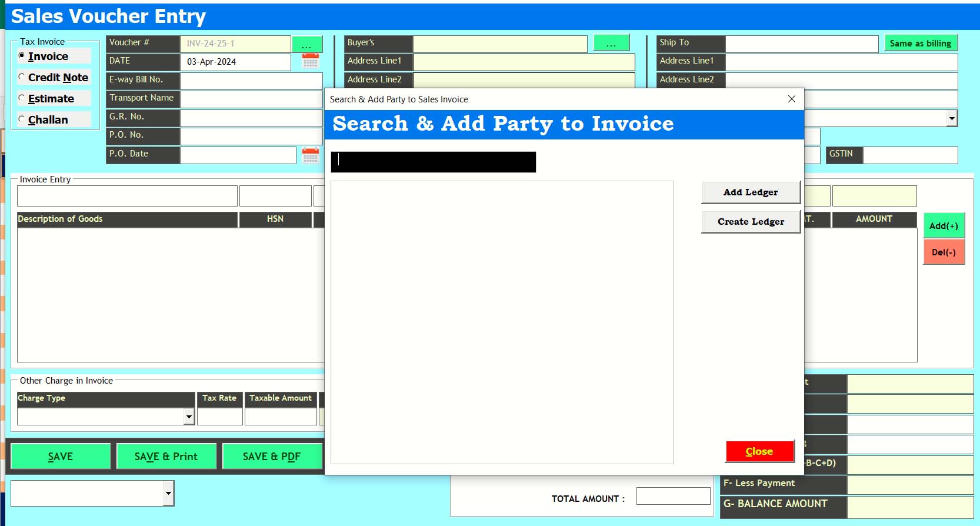Click the red Close button

(759, 451)
